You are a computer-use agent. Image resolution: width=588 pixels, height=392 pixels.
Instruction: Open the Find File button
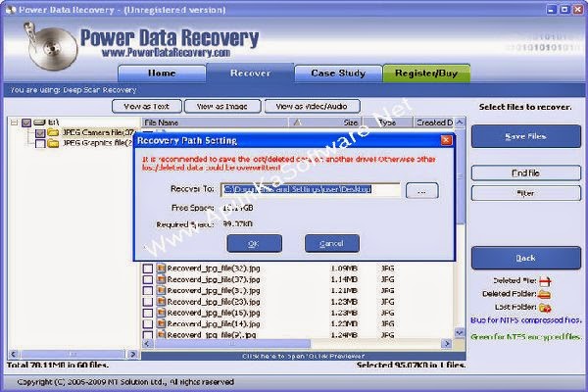[x=525, y=172]
